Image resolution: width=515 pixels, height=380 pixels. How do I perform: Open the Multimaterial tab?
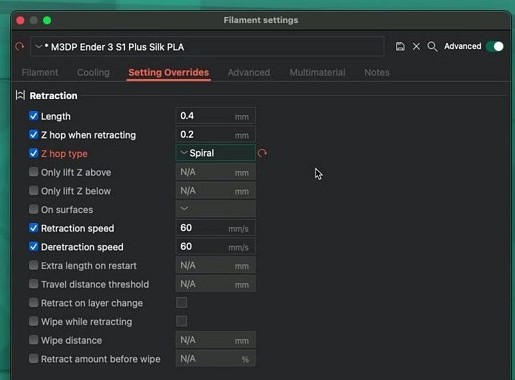pyautogui.click(x=317, y=72)
